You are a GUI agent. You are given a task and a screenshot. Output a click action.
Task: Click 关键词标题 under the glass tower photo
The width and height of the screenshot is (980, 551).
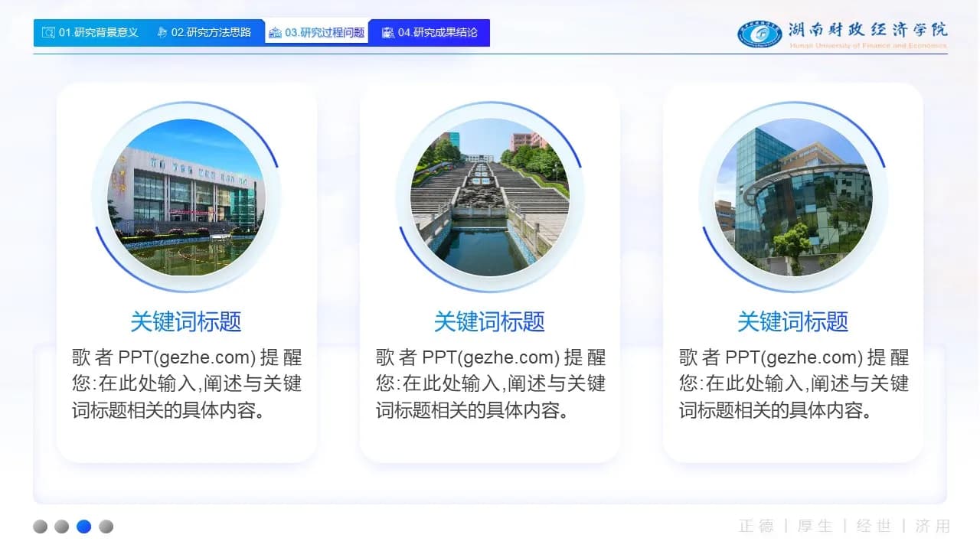point(793,321)
